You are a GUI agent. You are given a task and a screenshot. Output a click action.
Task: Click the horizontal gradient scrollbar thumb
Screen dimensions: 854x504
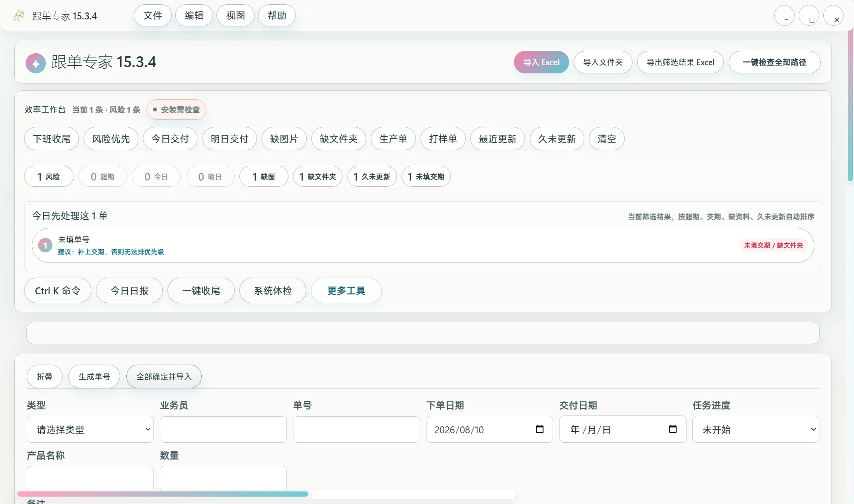163,494
